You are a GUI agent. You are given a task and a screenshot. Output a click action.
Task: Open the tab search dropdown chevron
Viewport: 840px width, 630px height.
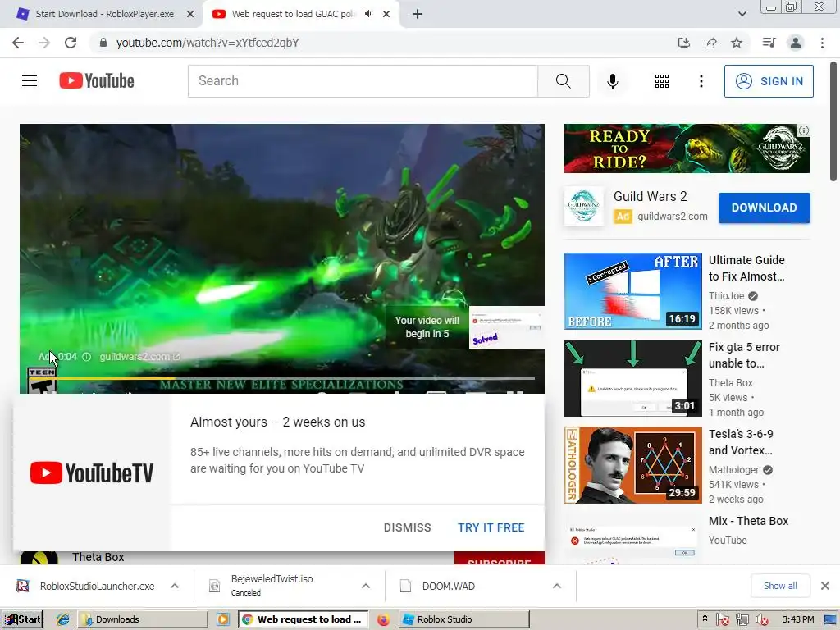[742, 14]
